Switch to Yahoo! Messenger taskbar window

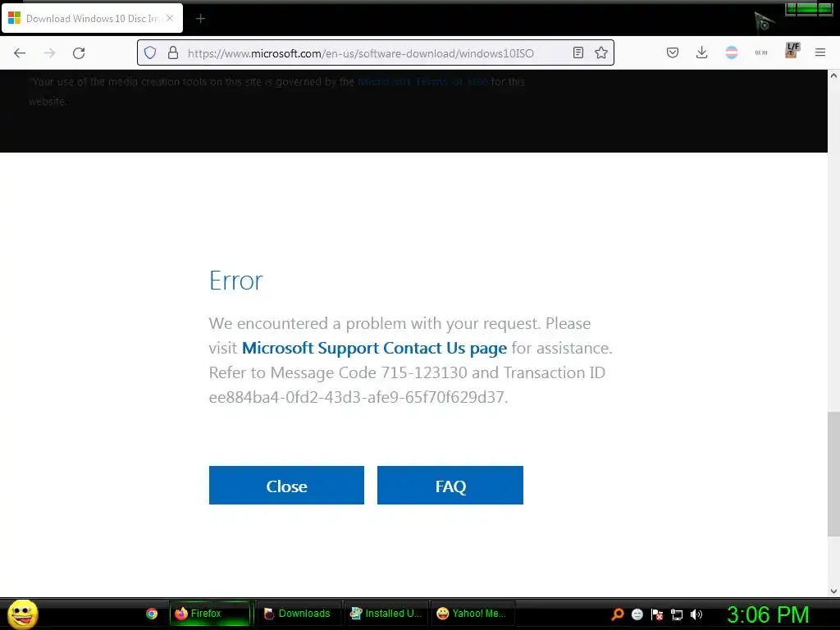pyautogui.click(x=472, y=614)
